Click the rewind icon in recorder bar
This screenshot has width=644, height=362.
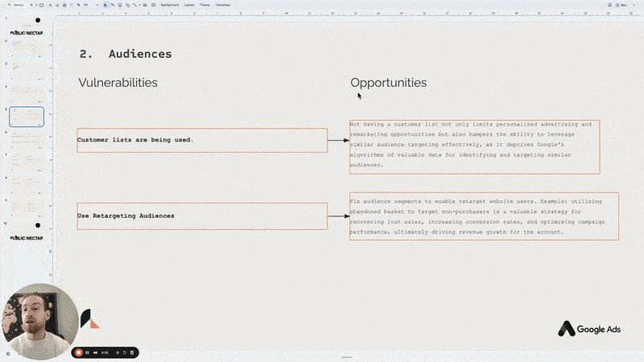coord(95,352)
